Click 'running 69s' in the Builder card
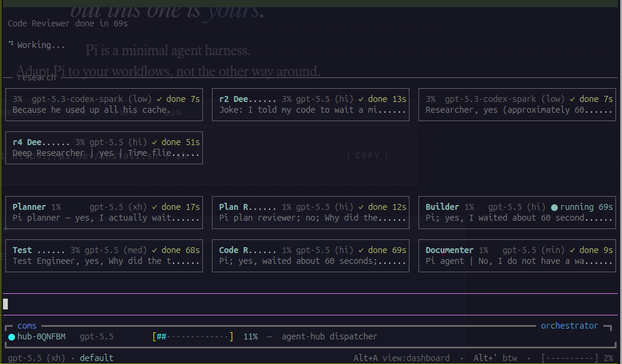This screenshot has width=622, height=364. pyautogui.click(x=587, y=207)
